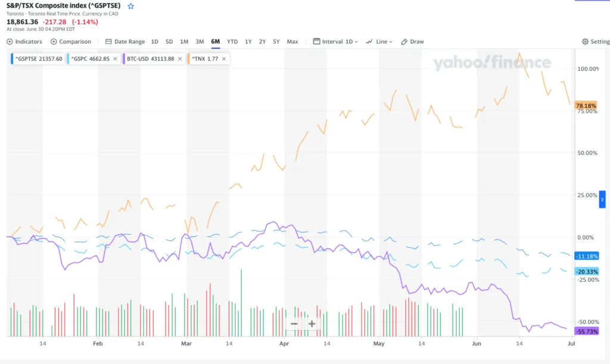The height and width of the screenshot is (364, 610).
Task: Expand the blue side panel arrow
Action: 602,200
